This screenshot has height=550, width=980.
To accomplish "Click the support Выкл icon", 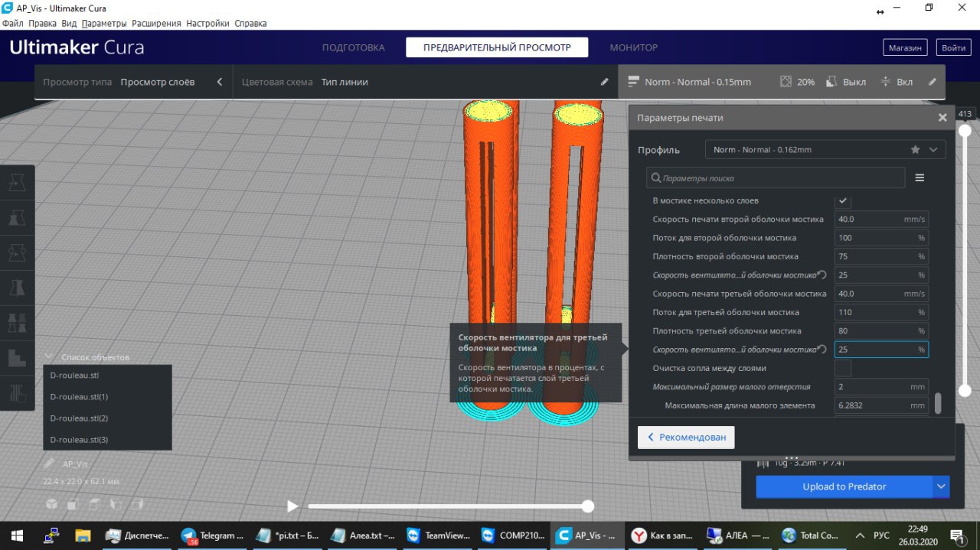I will pyautogui.click(x=831, y=82).
